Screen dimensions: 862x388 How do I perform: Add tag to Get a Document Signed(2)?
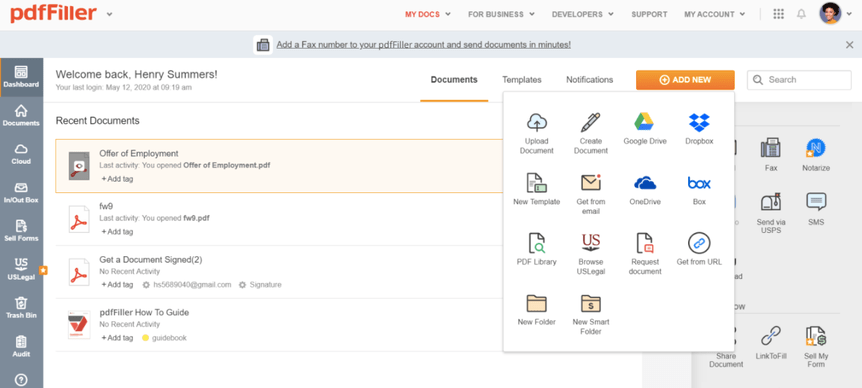(117, 285)
